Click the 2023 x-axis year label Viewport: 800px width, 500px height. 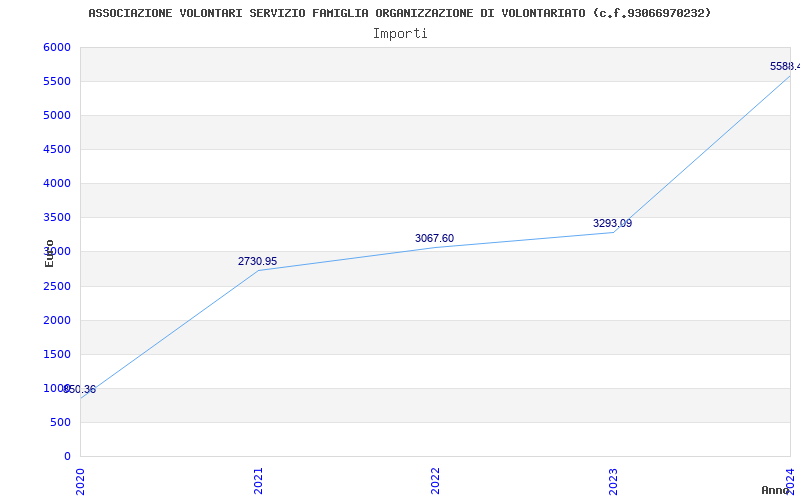[613, 481]
